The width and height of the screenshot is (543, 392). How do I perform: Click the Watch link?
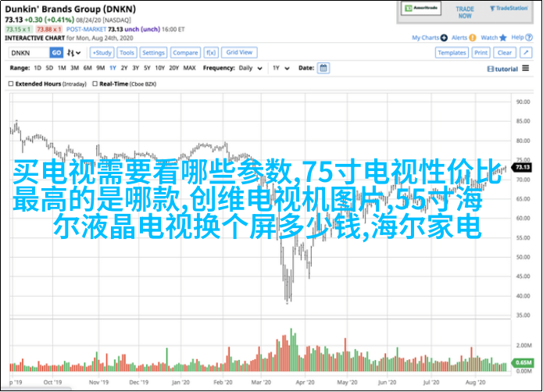coord(489,37)
